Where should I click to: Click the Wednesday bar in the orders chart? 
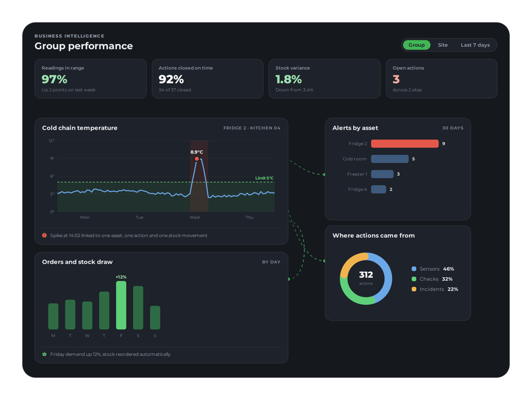[87, 315]
